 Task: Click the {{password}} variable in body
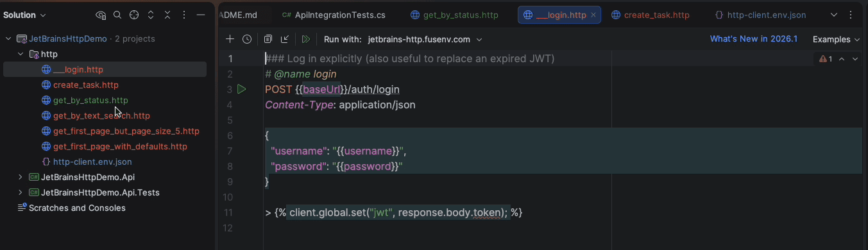(x=367, y=167)
